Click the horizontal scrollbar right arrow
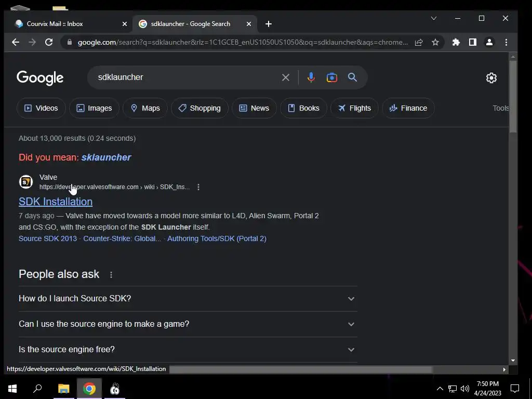The height and width of the screenshot is (399, 532). (504, 369)
